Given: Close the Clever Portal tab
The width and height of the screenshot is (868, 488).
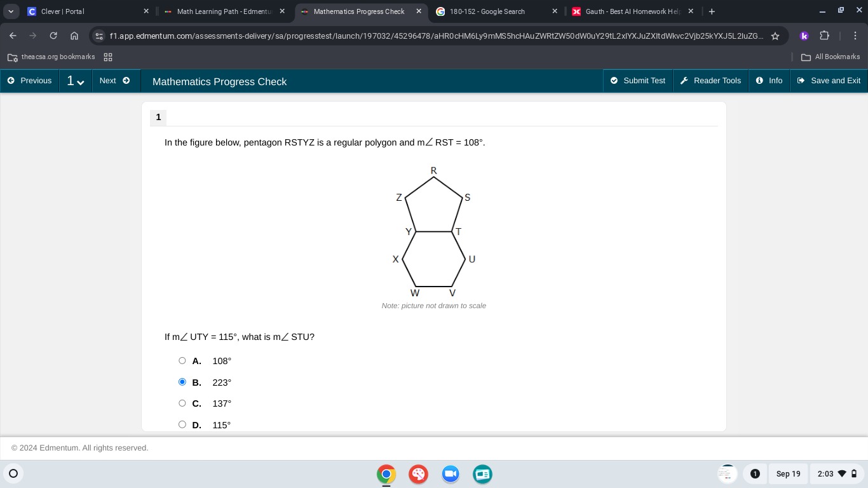Looking at the screenshot, I should pyautogui.click(x=146, y=11).
